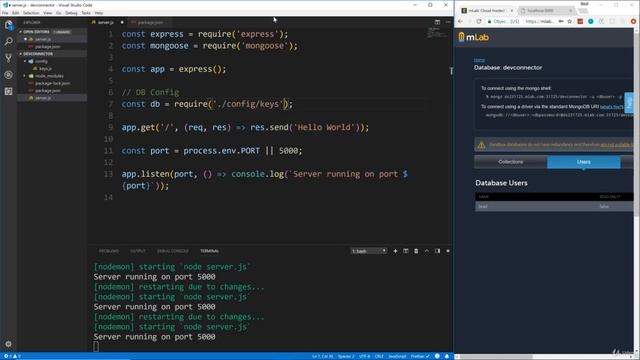Open the Extensions view in activity bar

[8, 91]
